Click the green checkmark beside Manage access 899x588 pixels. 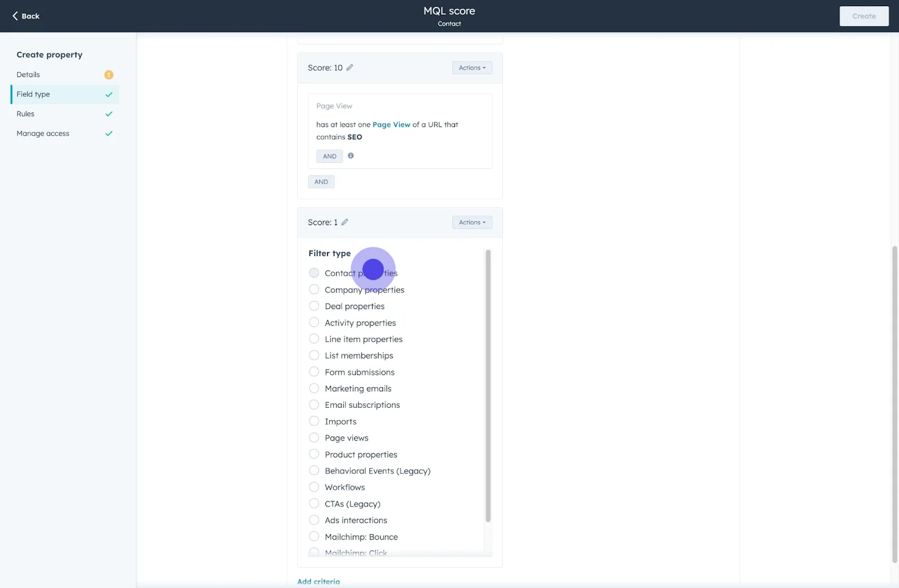coord(109,134)
